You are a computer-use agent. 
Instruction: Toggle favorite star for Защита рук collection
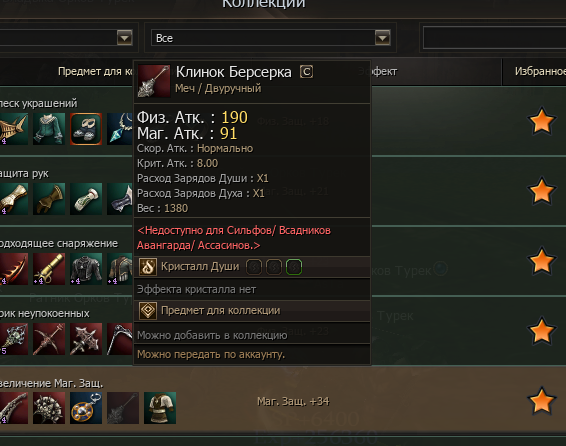coord(541,191)
